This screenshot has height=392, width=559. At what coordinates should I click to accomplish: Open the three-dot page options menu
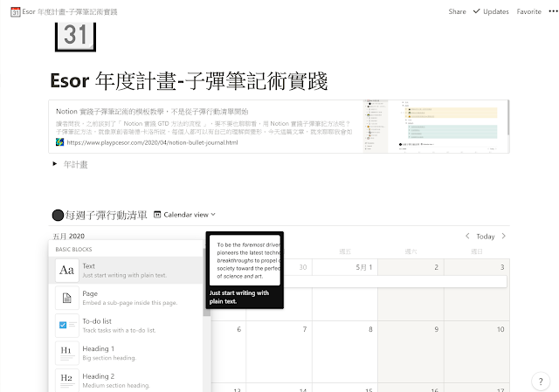click(x=552, y=12)
